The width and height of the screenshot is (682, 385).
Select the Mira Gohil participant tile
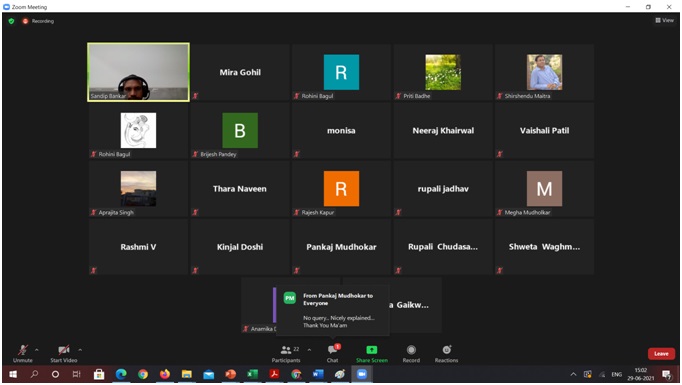click(240, 72)
